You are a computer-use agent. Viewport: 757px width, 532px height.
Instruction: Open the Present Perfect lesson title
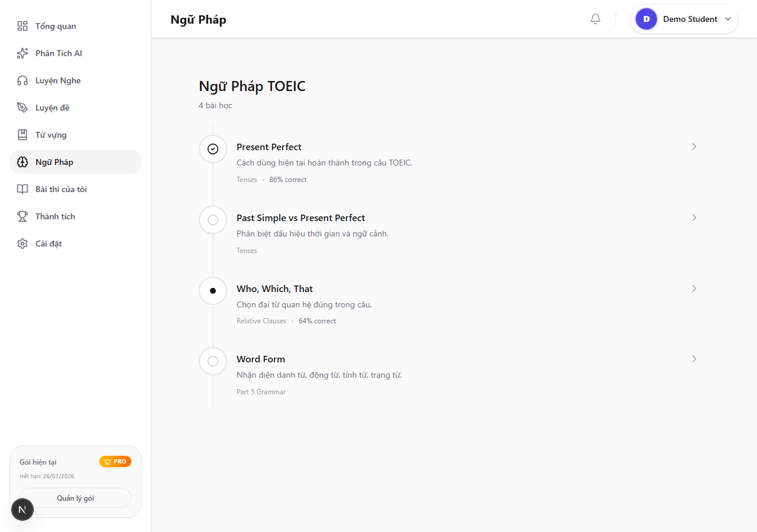click(269, 147)
